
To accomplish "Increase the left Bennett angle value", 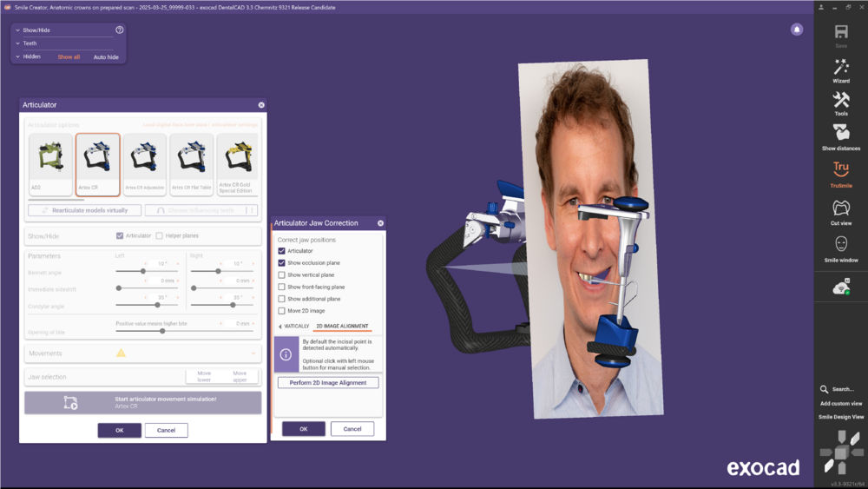I will pos(178,263).
